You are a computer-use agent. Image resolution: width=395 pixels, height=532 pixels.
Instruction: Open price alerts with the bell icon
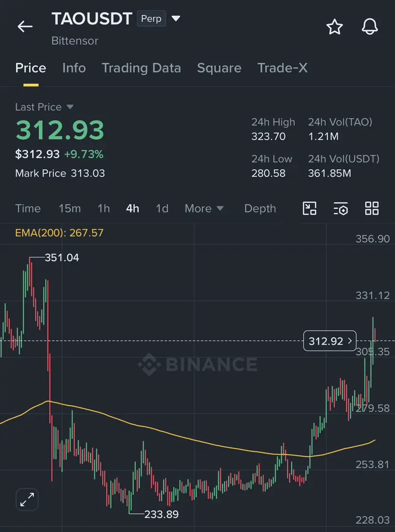370,27
